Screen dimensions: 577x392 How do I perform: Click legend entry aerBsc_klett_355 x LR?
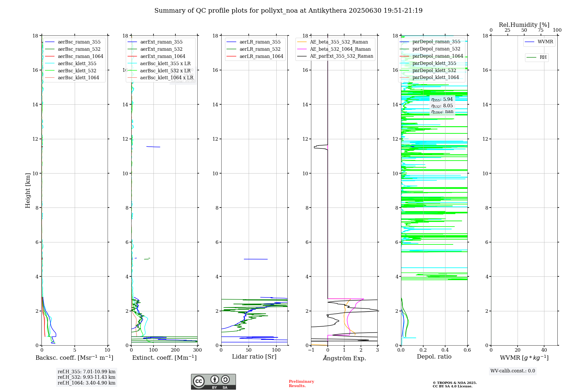click(x=159, y=64)
